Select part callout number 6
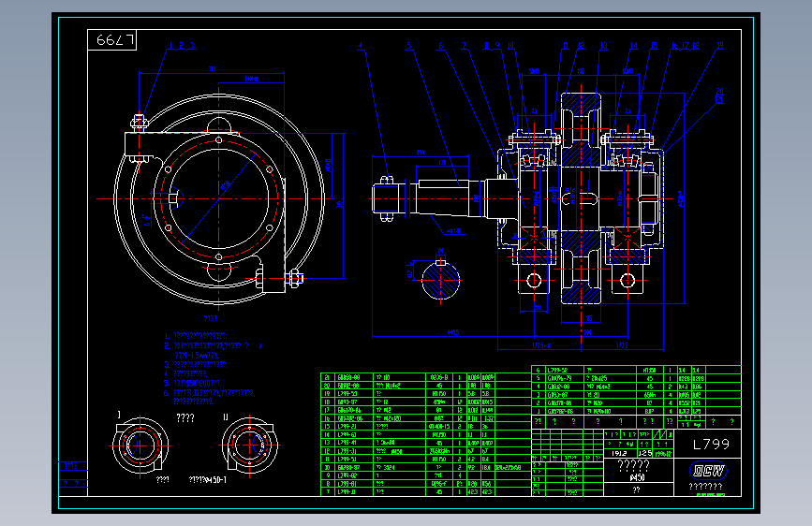Image resolution: width=812 pixels, height=526 pixels. 441,46
